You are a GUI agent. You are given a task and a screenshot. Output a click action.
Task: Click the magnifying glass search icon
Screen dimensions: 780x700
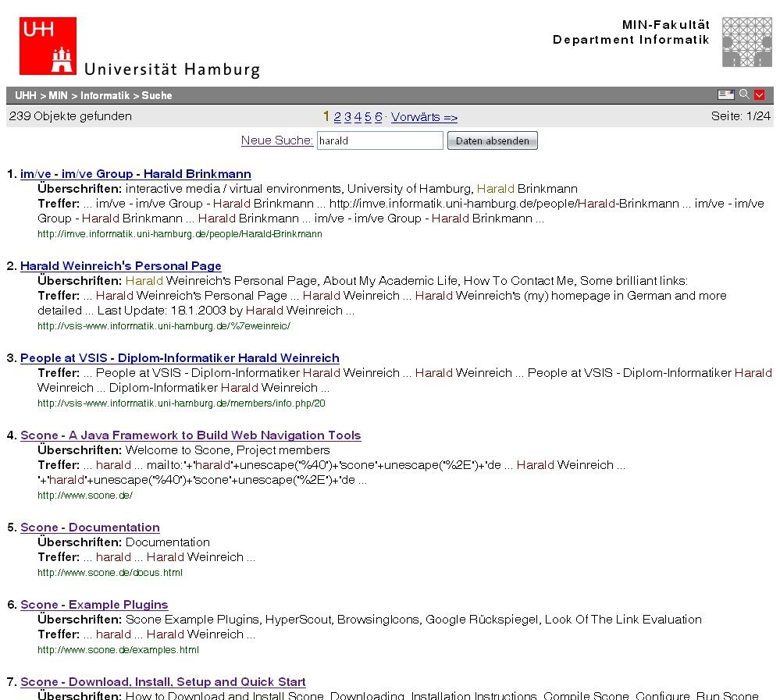point(744,94)
